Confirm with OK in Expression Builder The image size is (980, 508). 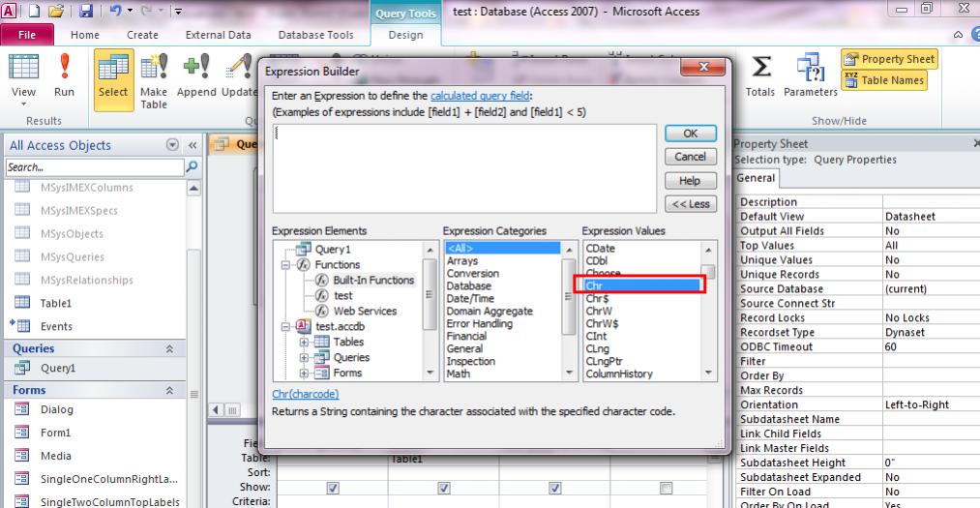[691, 134]
